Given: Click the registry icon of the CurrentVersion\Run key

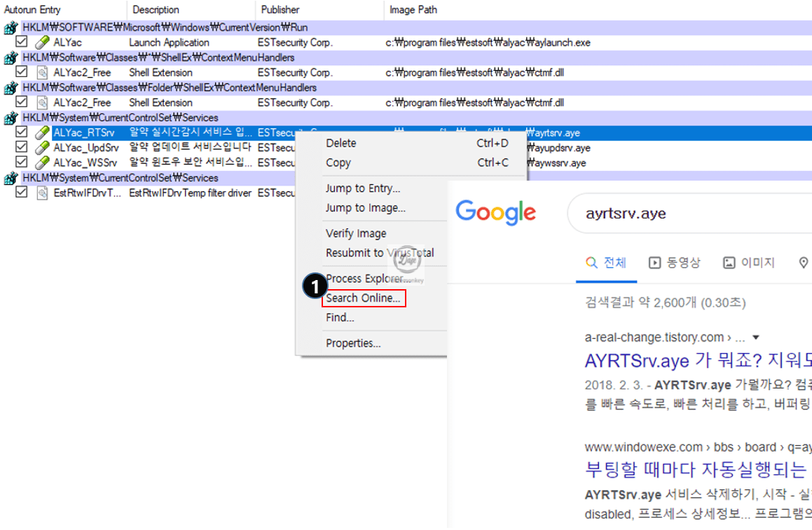Looking at the screenshot, I should tap(11, 27).
